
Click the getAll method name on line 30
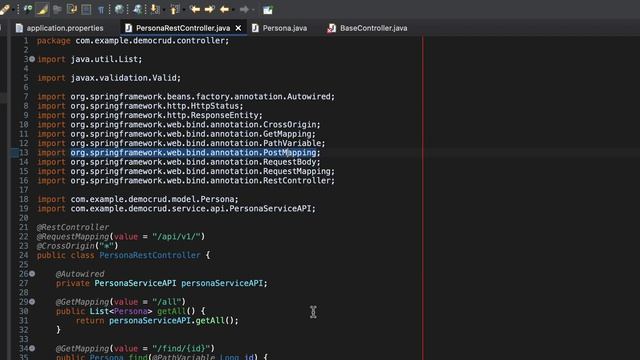(x=171, y=311)
